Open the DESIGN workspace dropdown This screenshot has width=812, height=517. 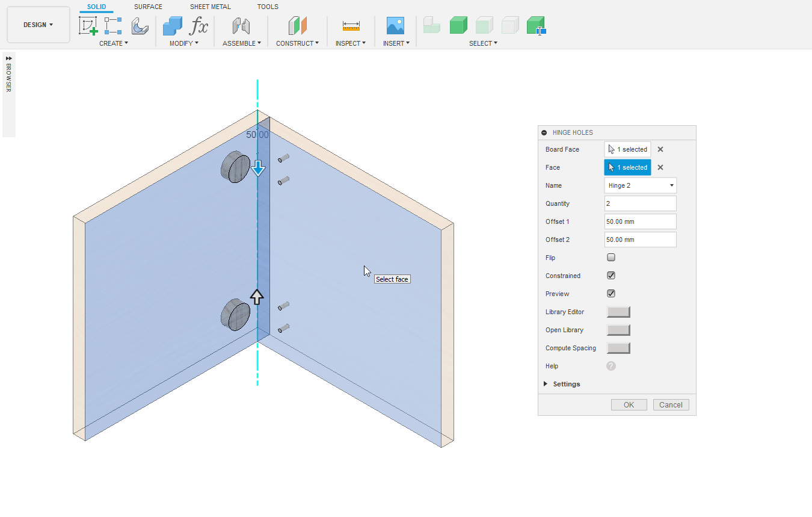(x=38, y=25)
